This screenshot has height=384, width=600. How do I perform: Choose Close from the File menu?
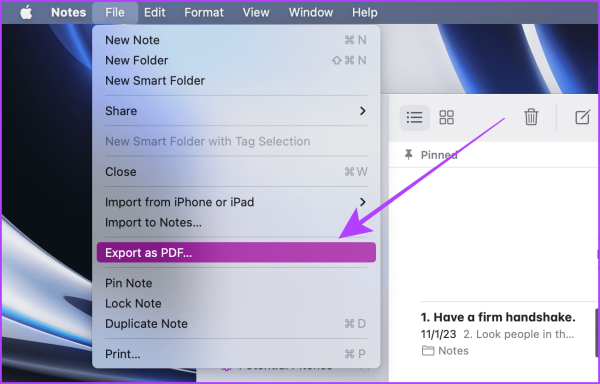click(236, 172)
